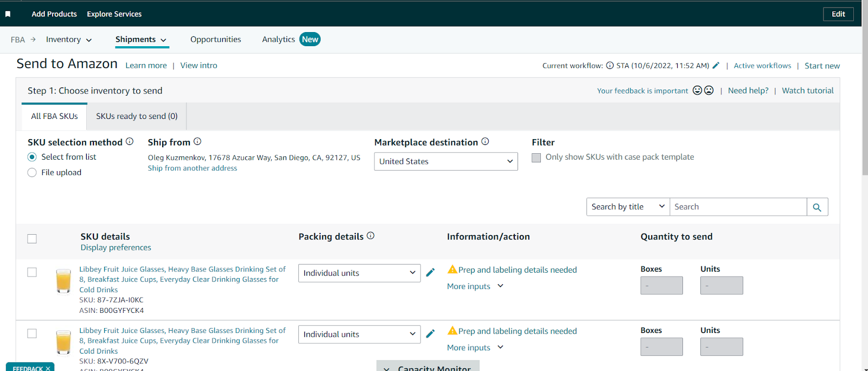Click the info icon beside SKU selection method

(130, 141)
